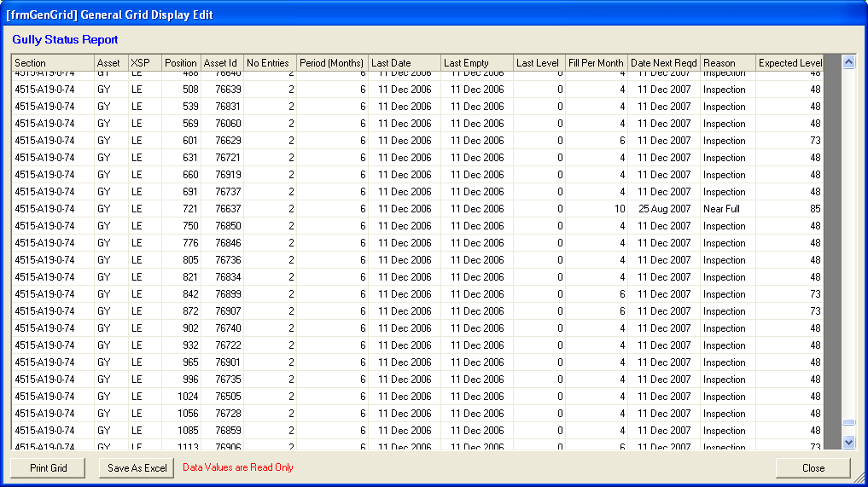
Task: Click the Reason column header
Action: pyautogui.click(x=727, y=63)
